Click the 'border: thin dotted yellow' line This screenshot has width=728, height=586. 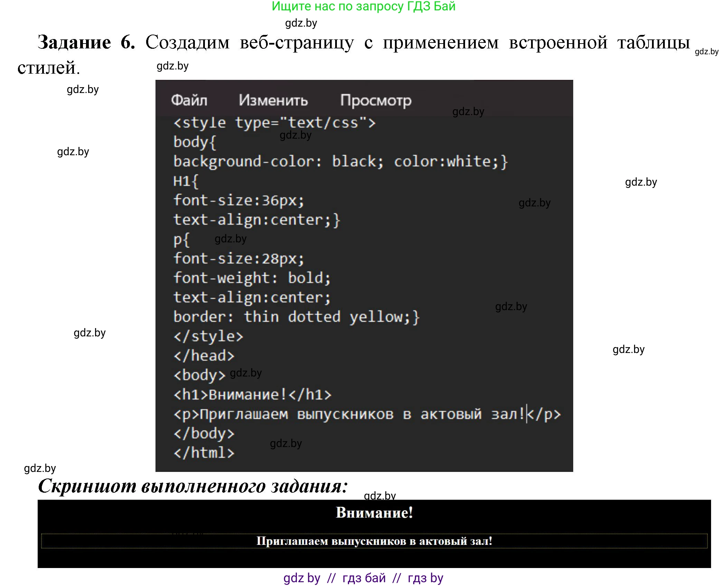[x=296, y=317]
